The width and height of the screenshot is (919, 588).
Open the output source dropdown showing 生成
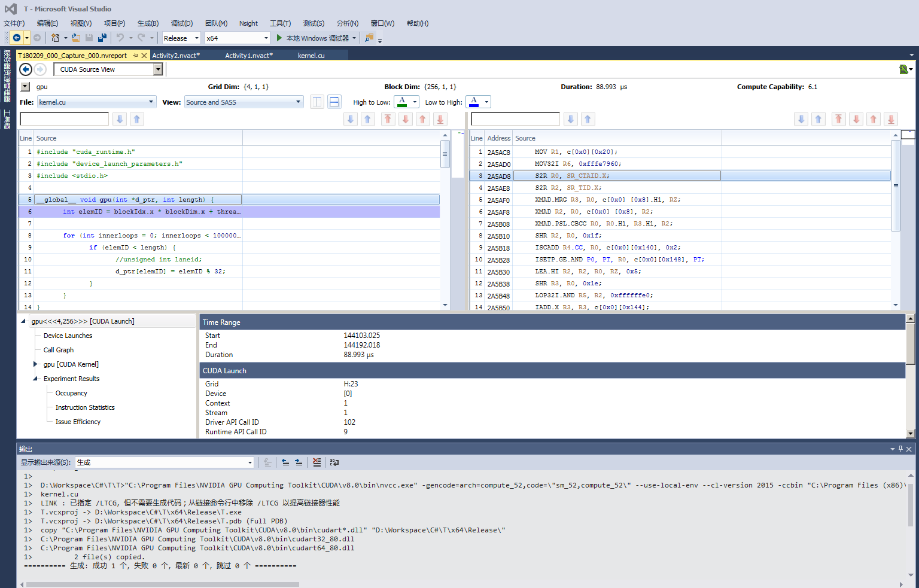pos(165,462)
